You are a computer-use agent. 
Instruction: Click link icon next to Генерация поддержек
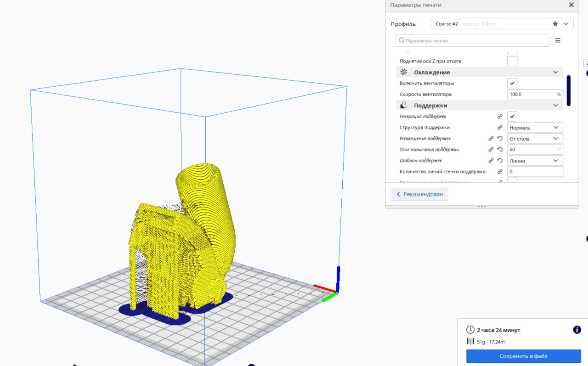pos(500,116)
